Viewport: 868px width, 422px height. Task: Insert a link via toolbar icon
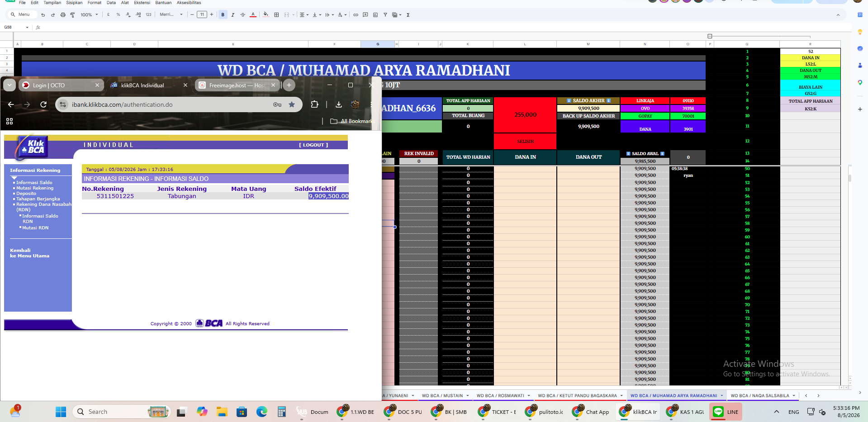[356, 15]
